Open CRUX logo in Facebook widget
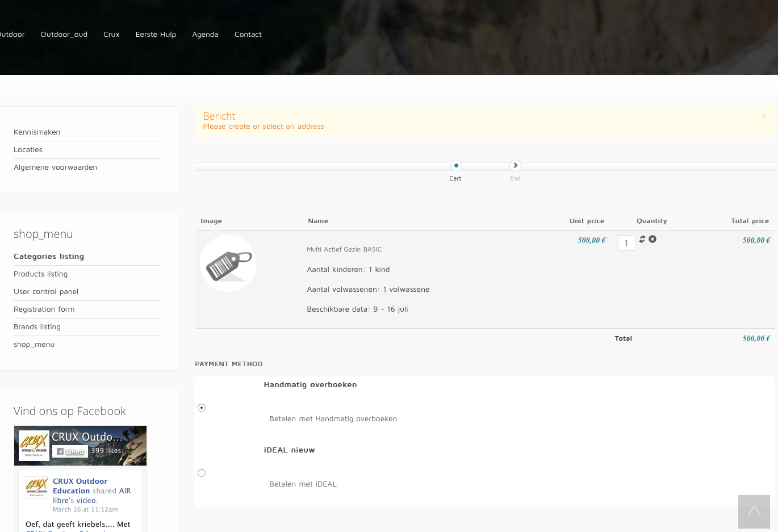The image size is (778, 532). (34, 445)
